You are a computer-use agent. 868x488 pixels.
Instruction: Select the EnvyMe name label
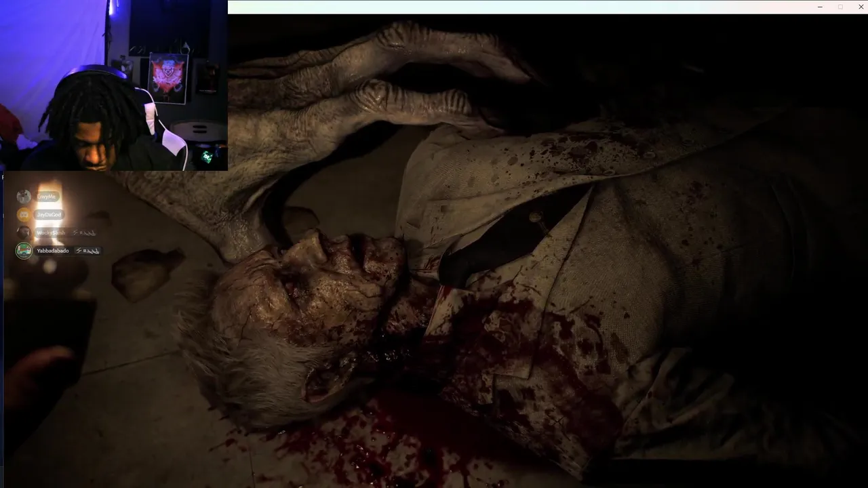pos(47,197)
